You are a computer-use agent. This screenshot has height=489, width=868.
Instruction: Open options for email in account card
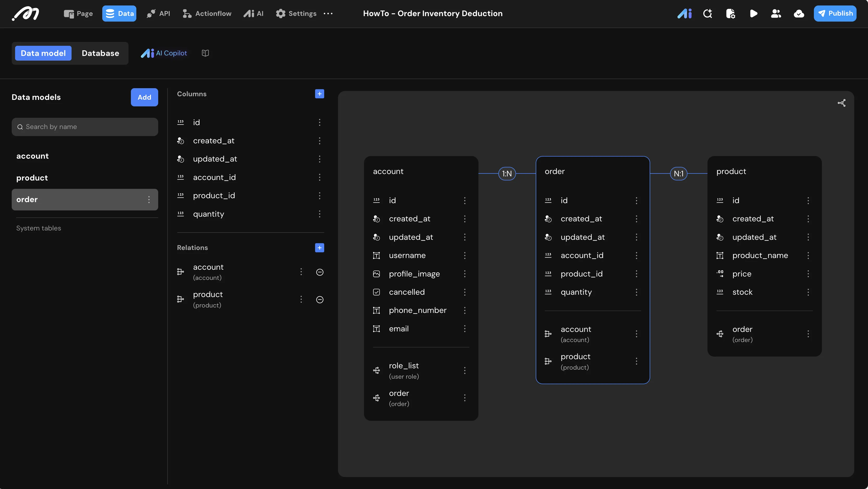[465, 329]
